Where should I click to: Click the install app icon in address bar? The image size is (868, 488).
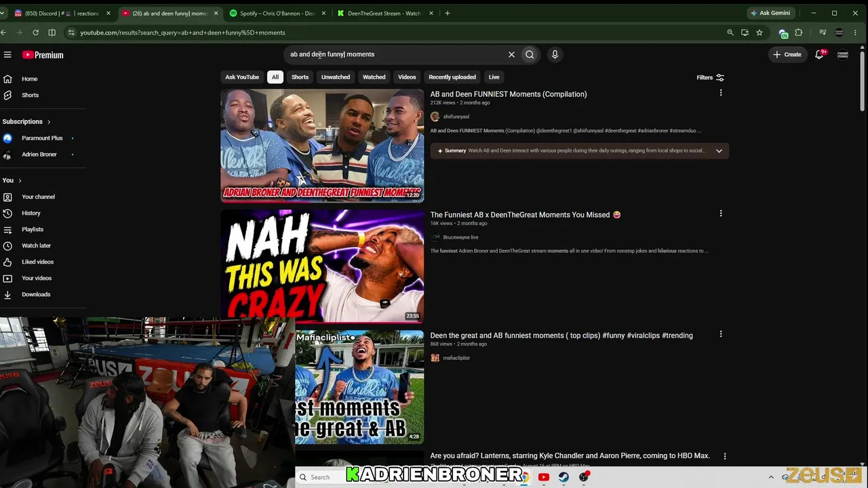coord(745,33)
